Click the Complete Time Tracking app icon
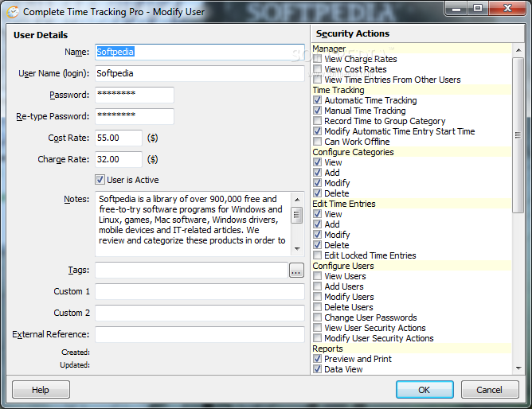This screenshot has height=409, width=532. [x=13, y=12]
